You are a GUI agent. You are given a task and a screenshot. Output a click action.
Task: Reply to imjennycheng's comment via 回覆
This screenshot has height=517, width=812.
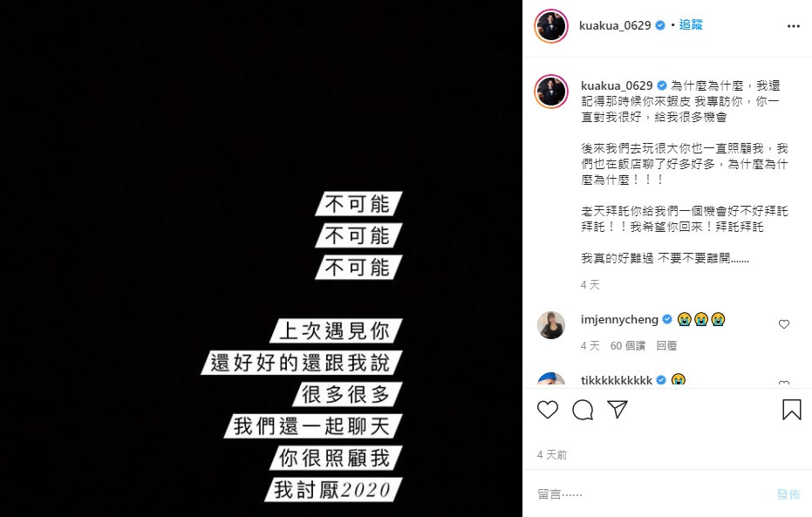click(666, 346)
